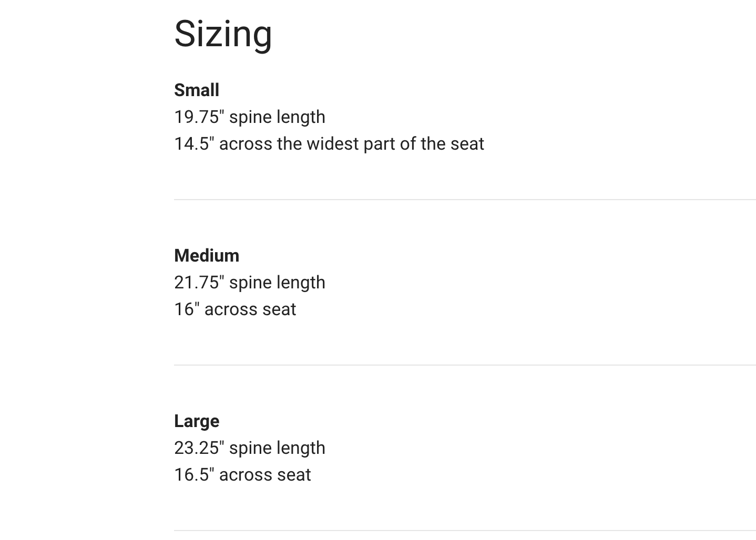Click the number 14.5 in Small section
This screenshot has height=540, width=756.
point(191,144)
